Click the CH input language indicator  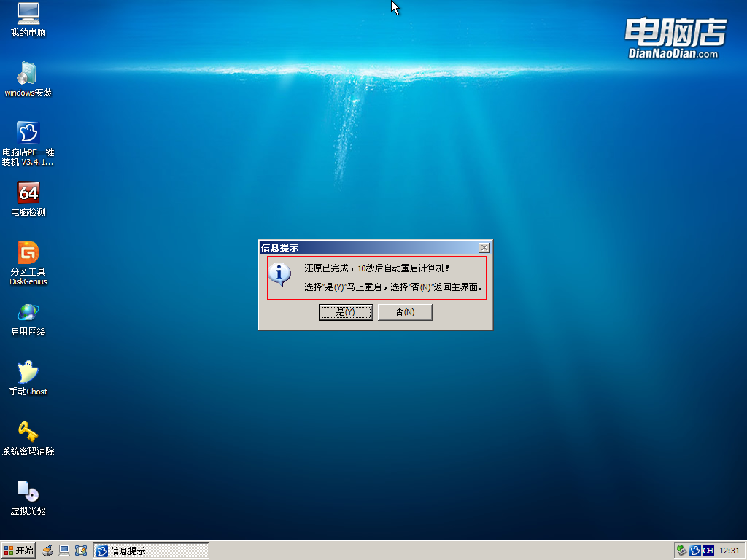click(x=708, y=551)
